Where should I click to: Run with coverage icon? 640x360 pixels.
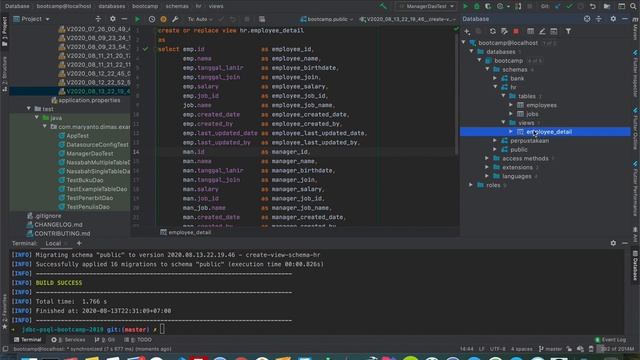coord(488,6)
